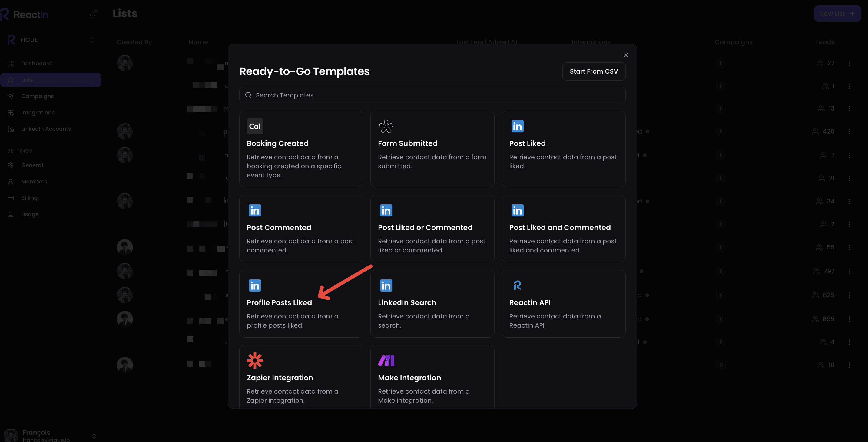Choose the Reactin API template title

coord(530,303)
